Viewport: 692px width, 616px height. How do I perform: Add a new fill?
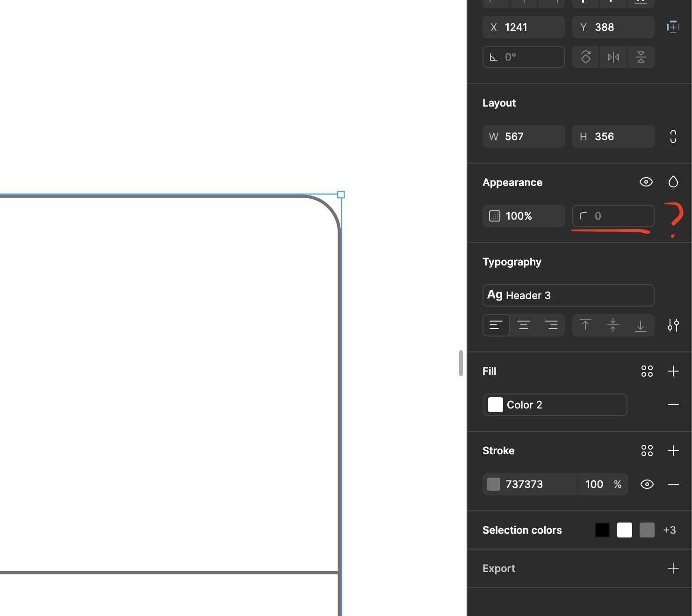click(x=673, y=371)
